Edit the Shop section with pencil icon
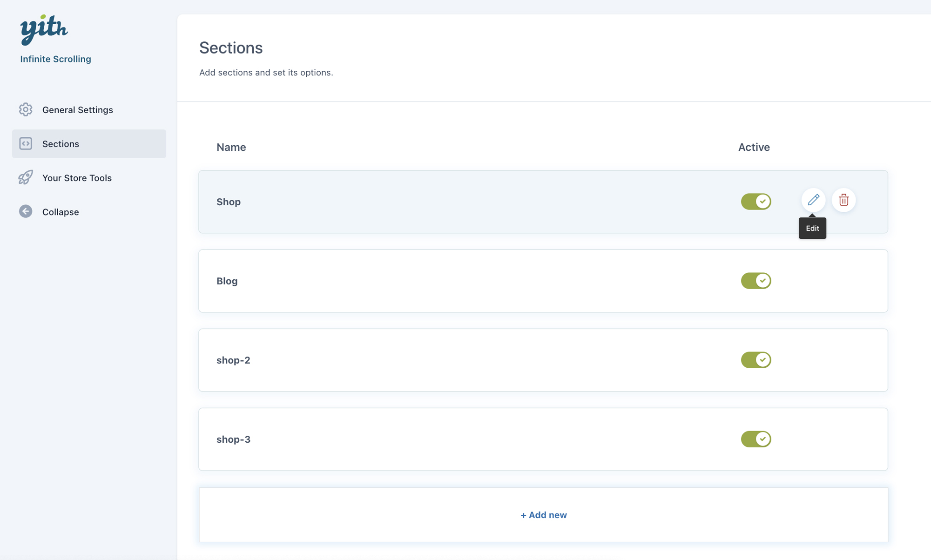 pyautogui.click(x=813, y=200)
